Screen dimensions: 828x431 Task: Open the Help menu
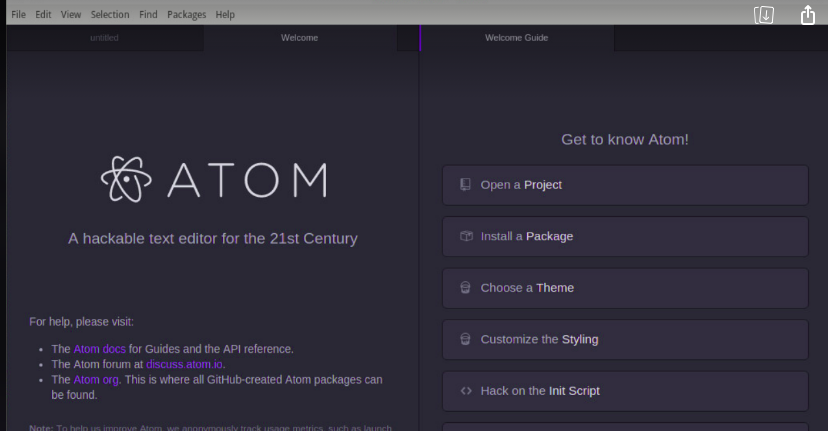(x=225, y=14)
